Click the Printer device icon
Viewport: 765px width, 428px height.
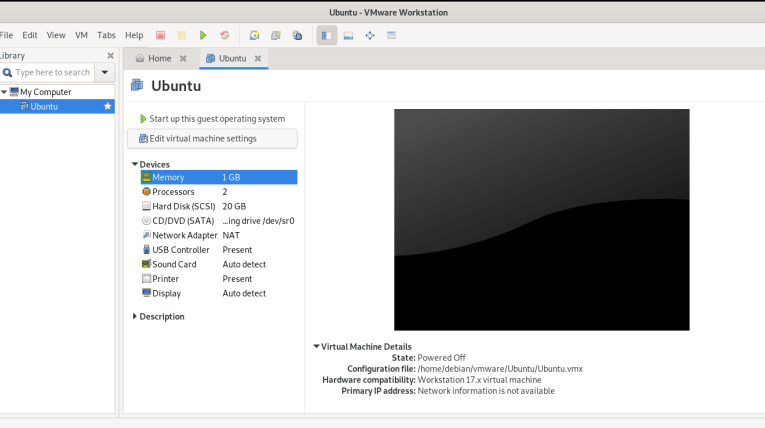pyautogui.click(x=146, y=279)
